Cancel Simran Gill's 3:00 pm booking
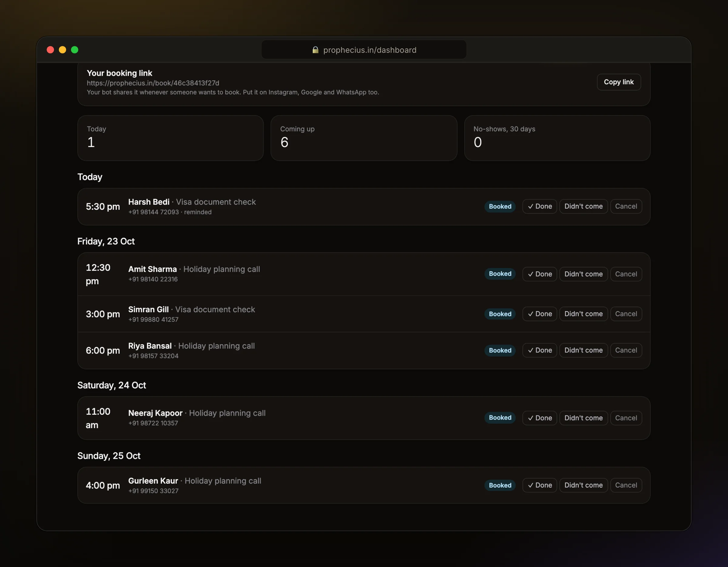 [x=626, y=314]
